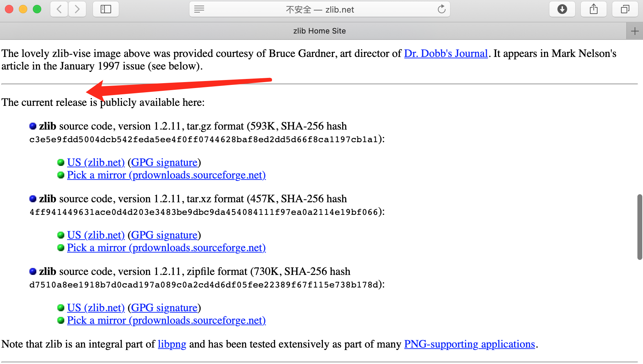This screenshot has width=643, height=364.
Task: Open GPG signature for the tar.xz format
Action: click(x=164, y=235)
